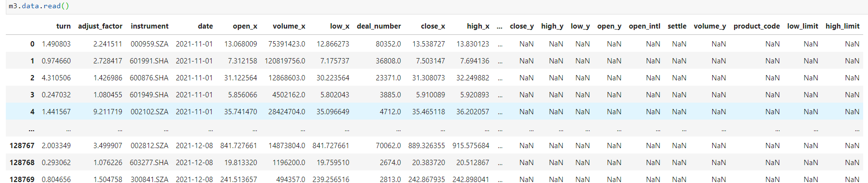Select the 'open_x' column header
The height and width of the screenshot is (183, 868).
coord(245,26)
